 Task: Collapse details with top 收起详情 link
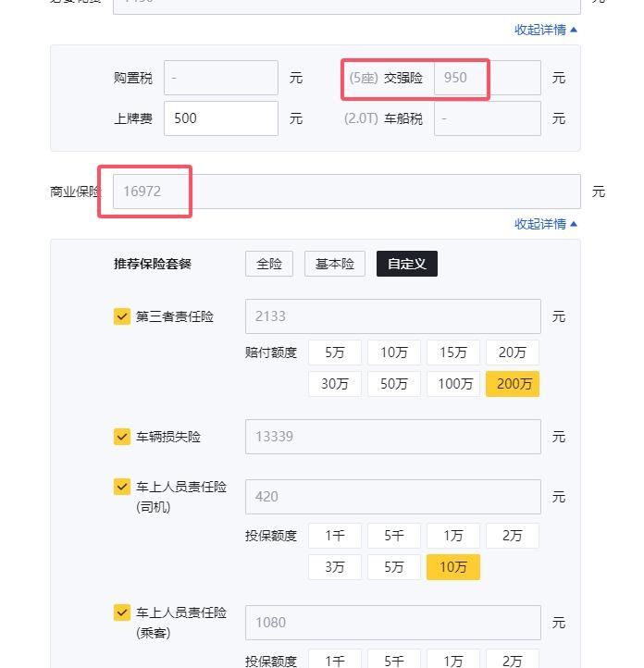coord(546,30)
